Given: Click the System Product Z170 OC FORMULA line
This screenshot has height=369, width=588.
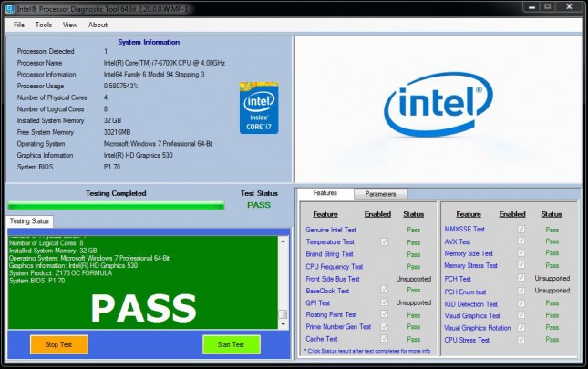Looking at the screenshot, I should (x=61, y=273).
